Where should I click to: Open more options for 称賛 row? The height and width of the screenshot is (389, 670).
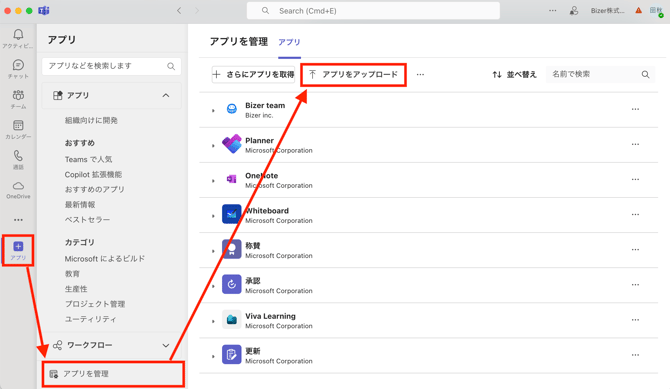[635, 249]
